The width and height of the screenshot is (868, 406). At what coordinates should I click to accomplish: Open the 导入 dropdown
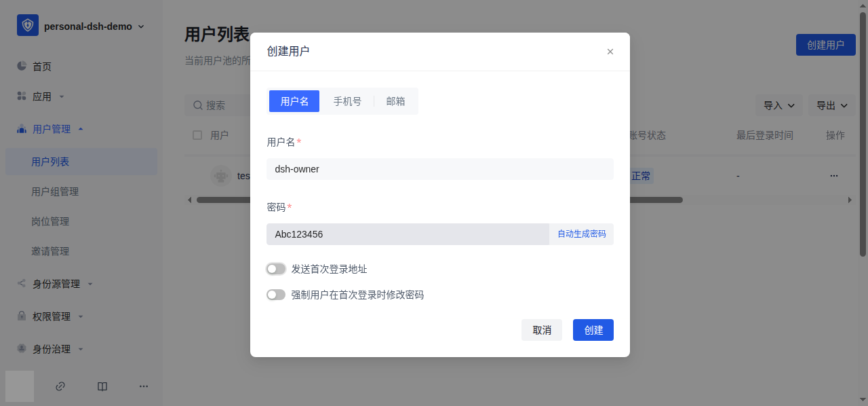pos(780,105)
